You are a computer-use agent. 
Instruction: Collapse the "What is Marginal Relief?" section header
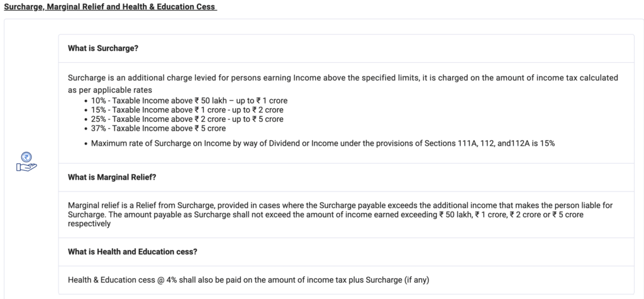coord(112,177)
